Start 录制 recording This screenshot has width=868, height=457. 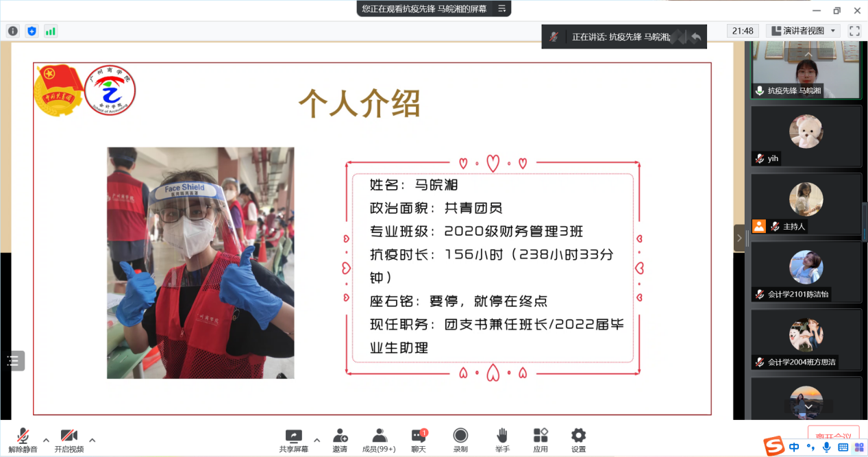point(460,439)
